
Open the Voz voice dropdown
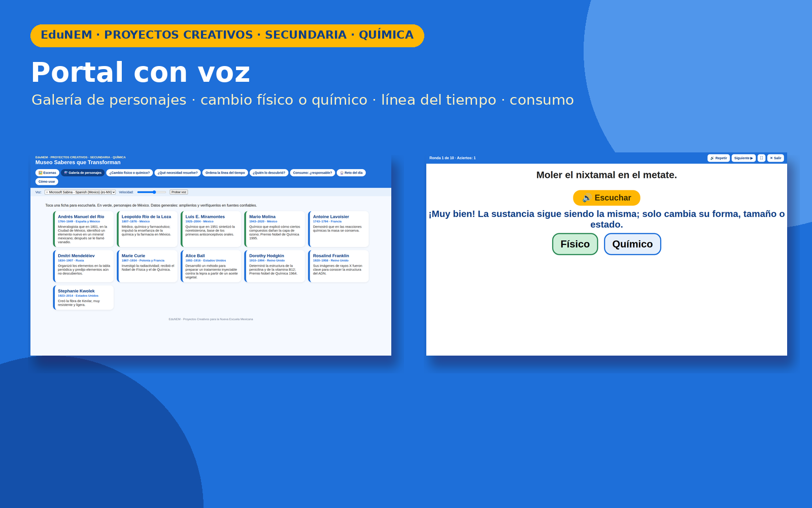(x=80, y=192)
